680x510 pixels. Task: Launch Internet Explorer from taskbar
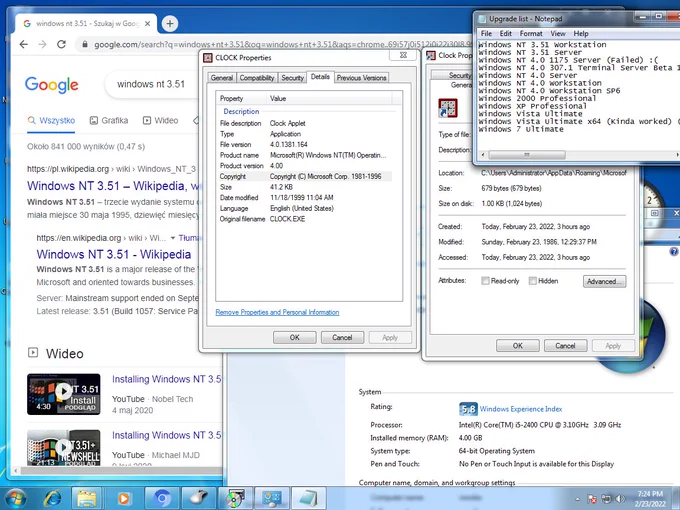52,498
